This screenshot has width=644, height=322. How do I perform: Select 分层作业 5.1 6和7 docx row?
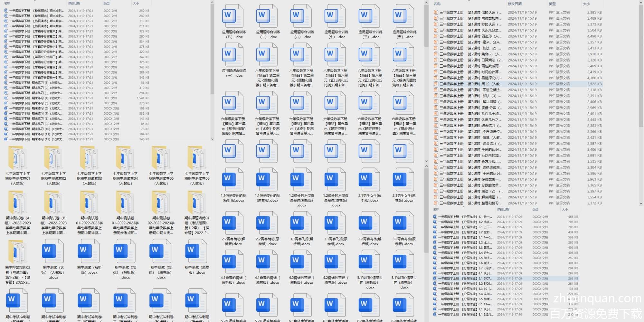[477, 279]
